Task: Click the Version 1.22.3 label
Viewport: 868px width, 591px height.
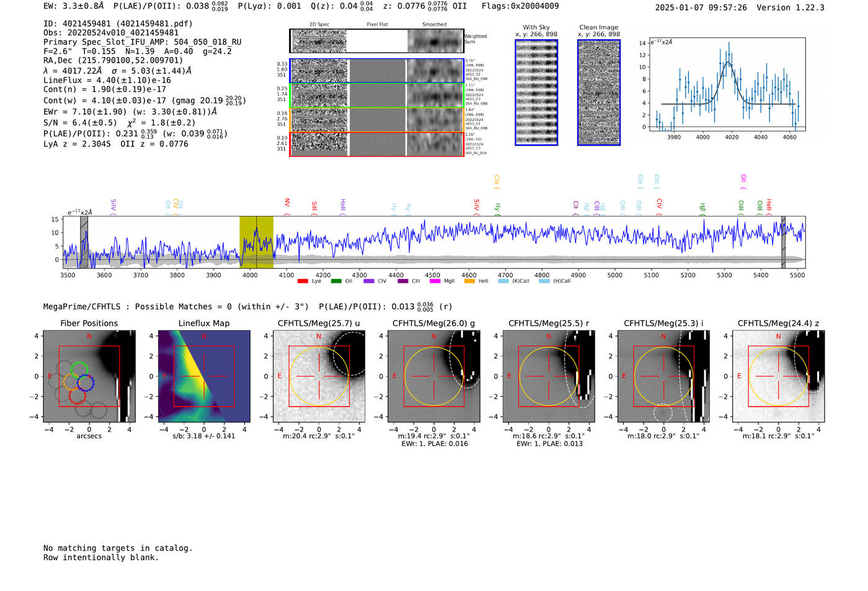Action: pyautogui.click(x=790, y=7)
